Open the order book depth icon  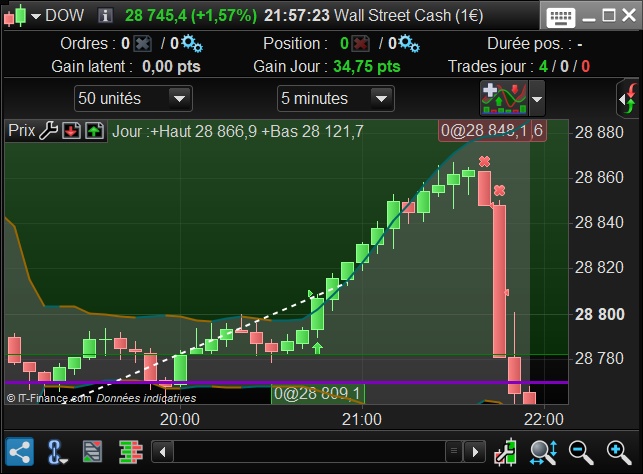pyautogui.click(x=131, y=452)
